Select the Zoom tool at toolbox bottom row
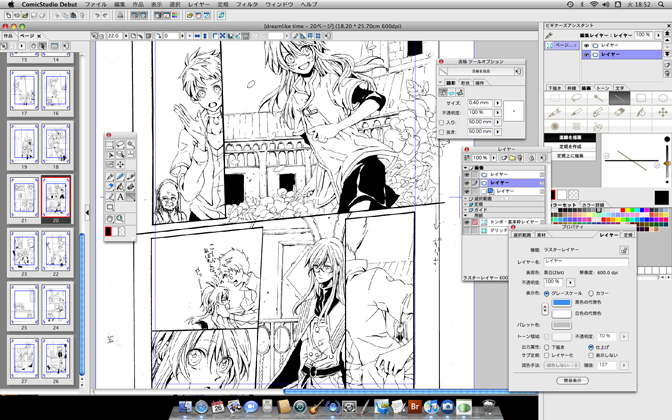The height and width of the screenshot is (420, 672). pos(120,219)
